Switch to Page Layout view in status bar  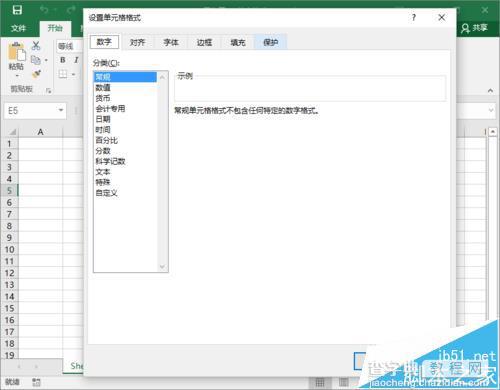click(x=344, y=382)
